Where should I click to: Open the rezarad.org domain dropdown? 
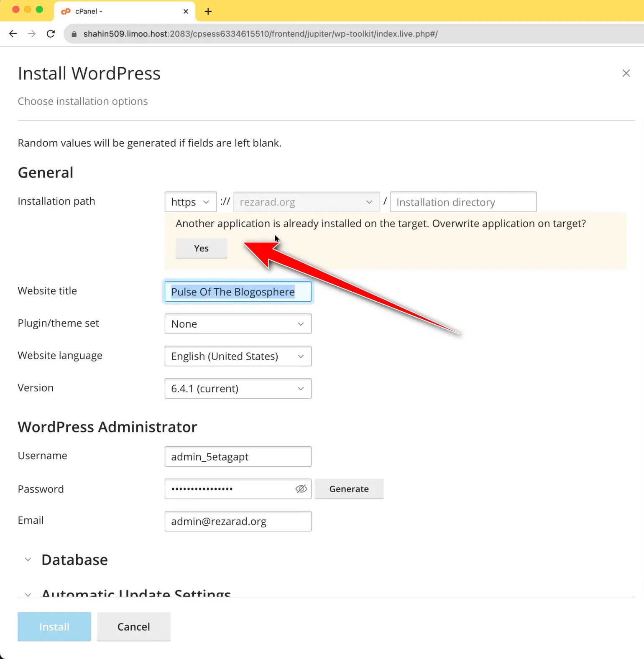tap(306, 202)
